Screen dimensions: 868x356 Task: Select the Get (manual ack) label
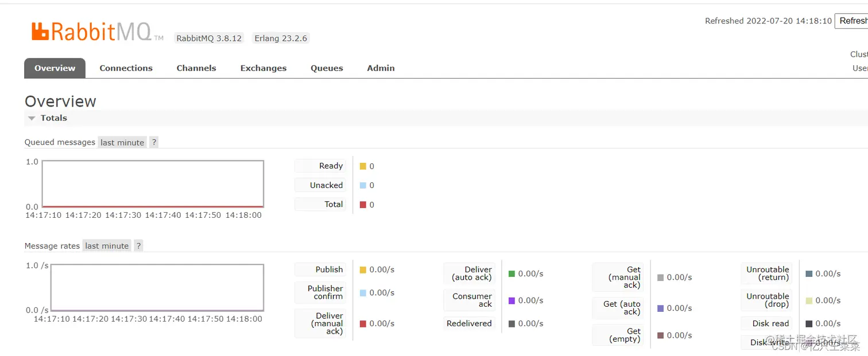pyautogui.click(x=618, y=277)
